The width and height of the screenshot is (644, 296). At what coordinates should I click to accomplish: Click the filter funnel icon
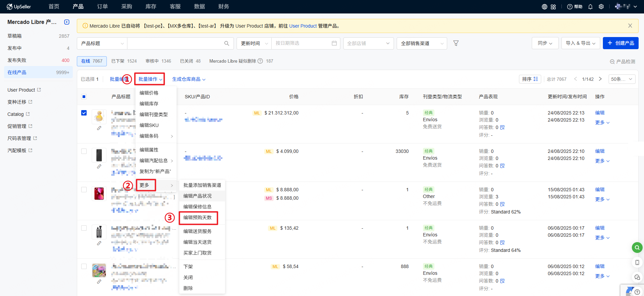coord(456,43)
